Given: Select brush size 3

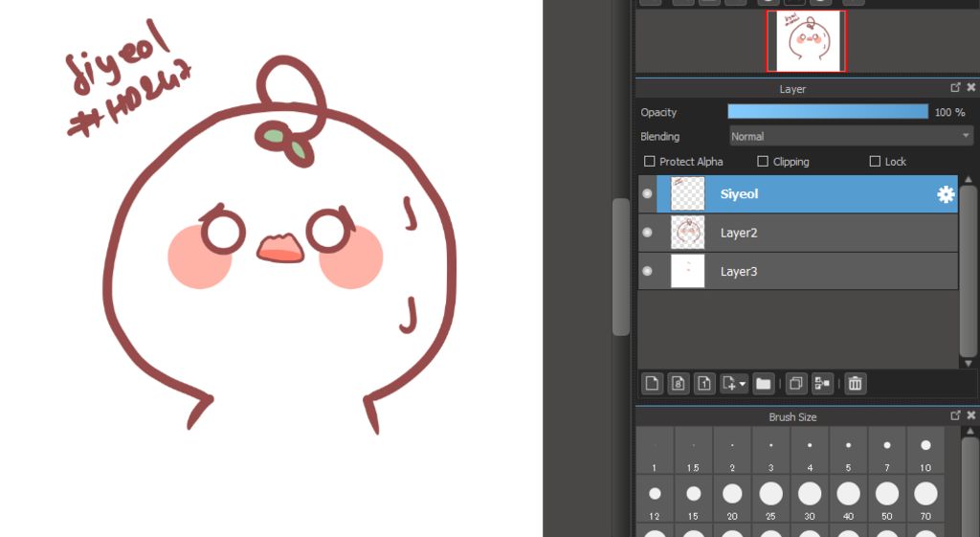Looking at the screenshot, I should [770, 450].
